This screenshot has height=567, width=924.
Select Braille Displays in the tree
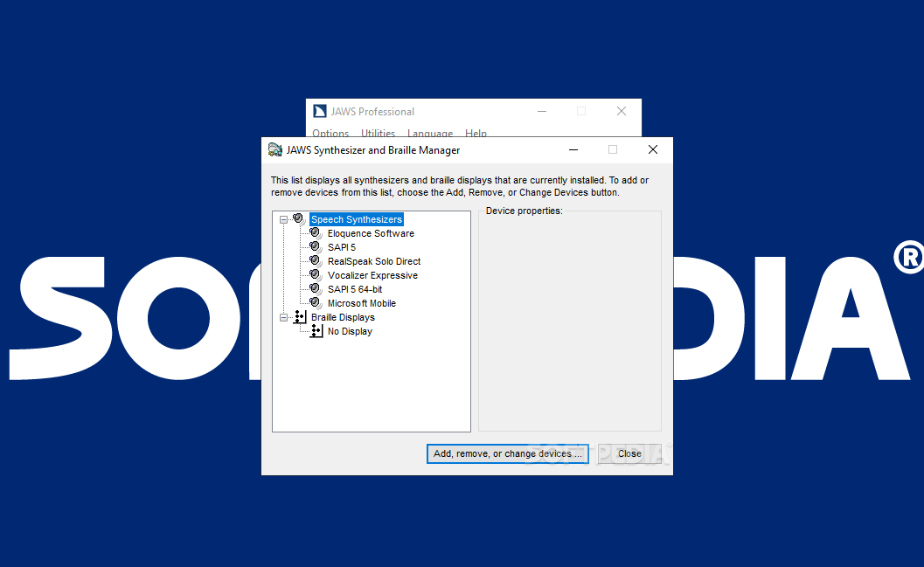[x=343, y=317]
